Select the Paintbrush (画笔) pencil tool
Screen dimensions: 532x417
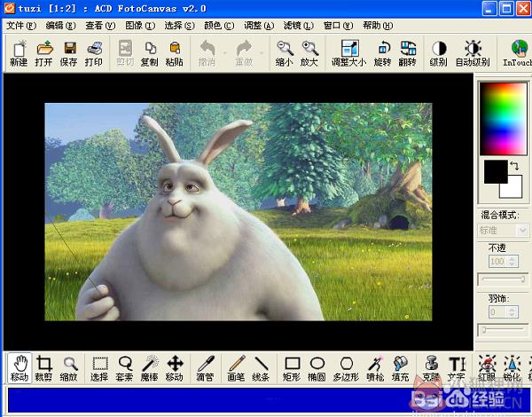pos(236,369)
